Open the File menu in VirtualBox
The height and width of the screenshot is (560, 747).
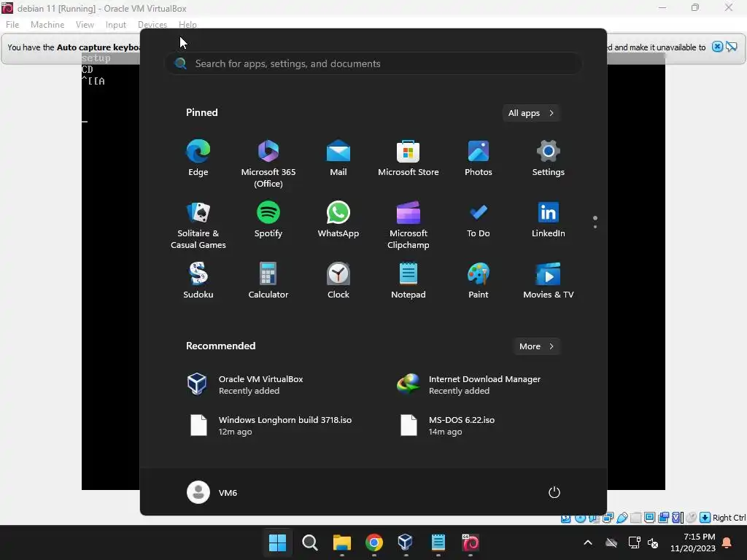click(x=12, y=24)
